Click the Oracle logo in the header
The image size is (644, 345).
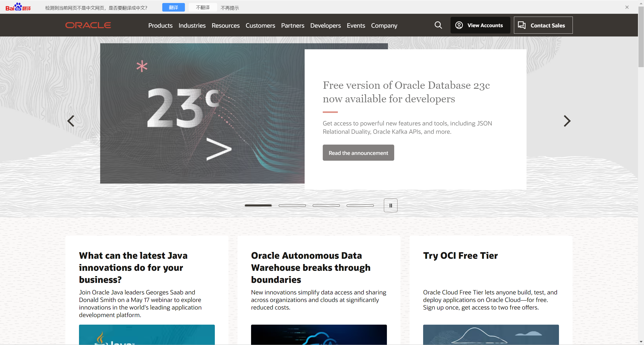[88, 25]
